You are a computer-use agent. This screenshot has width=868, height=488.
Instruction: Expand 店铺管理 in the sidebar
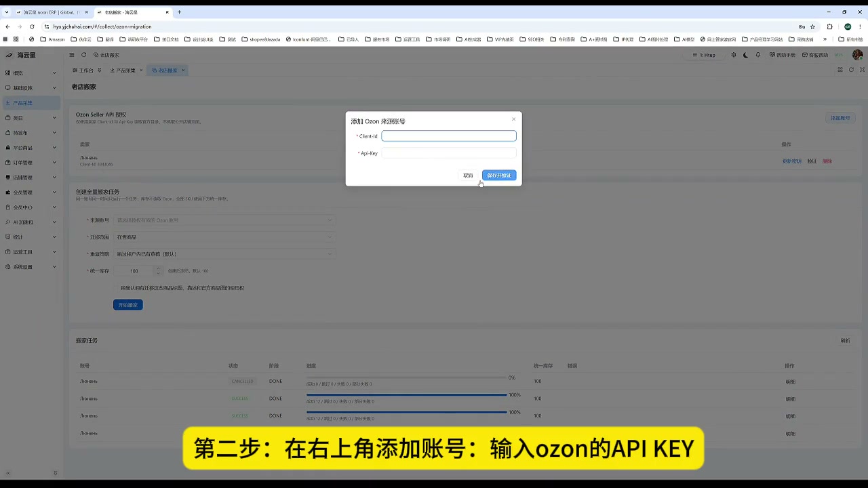coord(31,178)
